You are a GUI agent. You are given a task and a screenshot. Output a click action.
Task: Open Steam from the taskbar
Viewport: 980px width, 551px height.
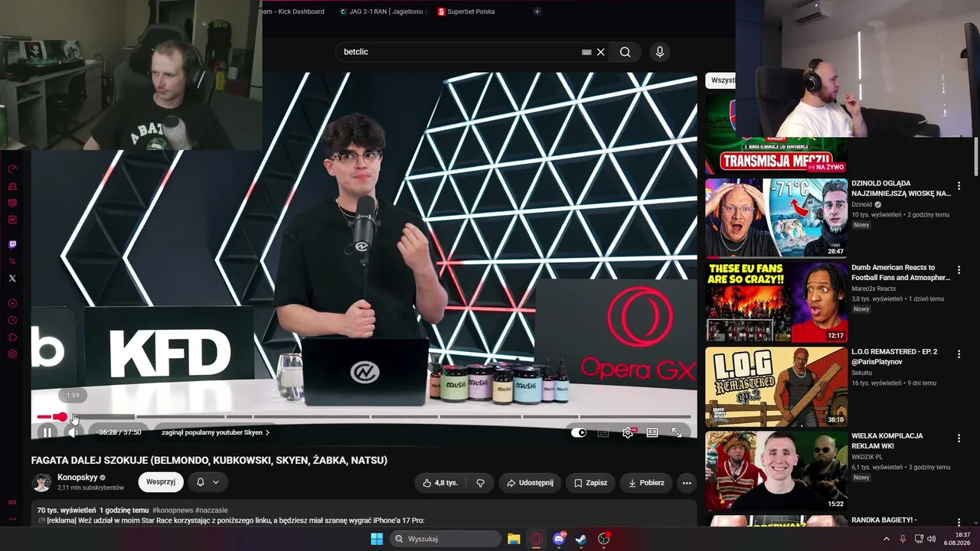pos(581,539)
